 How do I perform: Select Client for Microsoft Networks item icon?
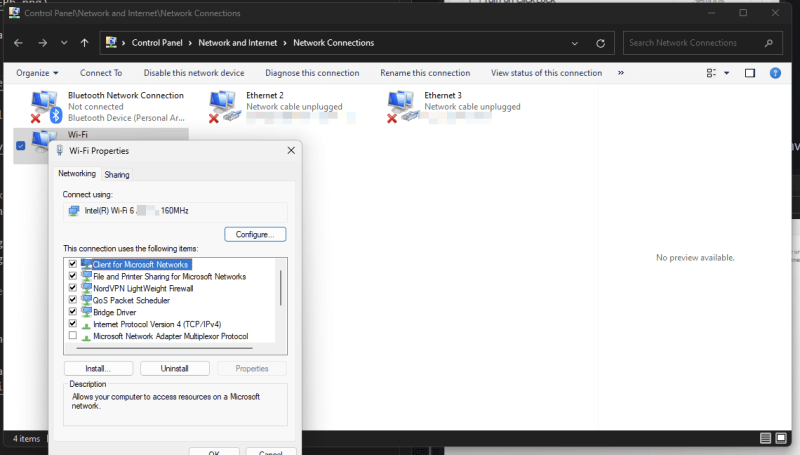click(86, 264)
